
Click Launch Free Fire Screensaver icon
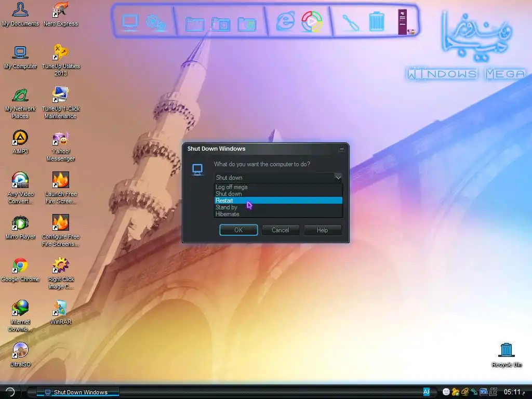coord(61,188)
